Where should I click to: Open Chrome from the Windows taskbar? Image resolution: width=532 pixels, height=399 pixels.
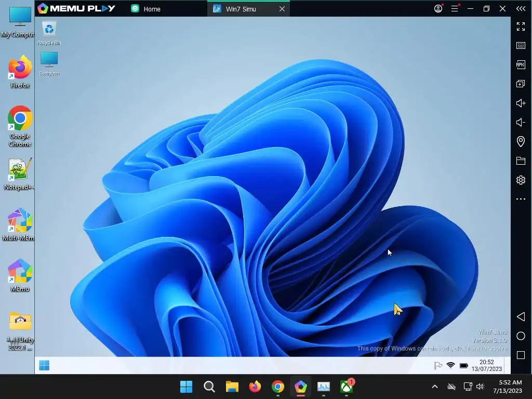click(x=277, y=387)
